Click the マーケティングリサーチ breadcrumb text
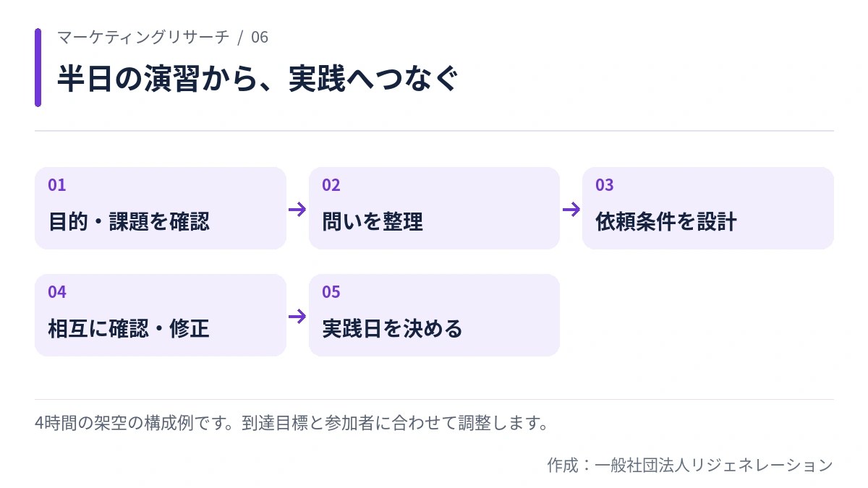868x488 pixels. coord(143,37)
